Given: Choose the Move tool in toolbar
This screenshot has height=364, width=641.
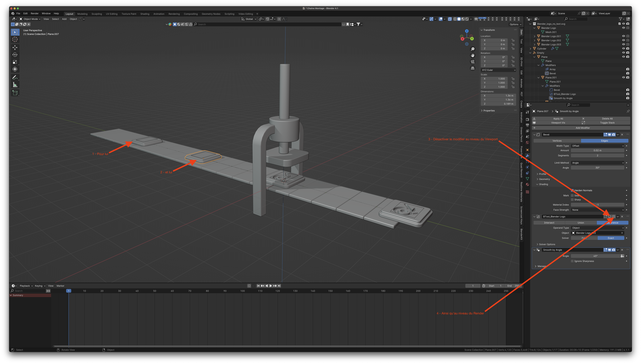Looking at the screenshot, I should pyautogui.click(x=15, y=47).
